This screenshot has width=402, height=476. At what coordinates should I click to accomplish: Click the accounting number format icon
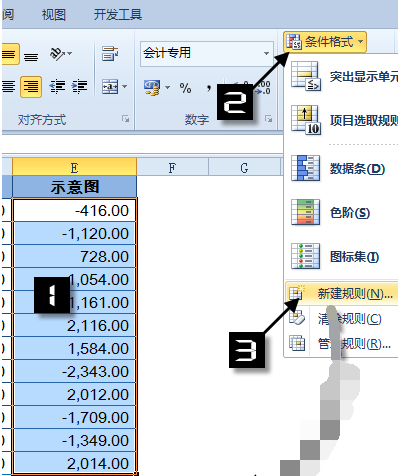[152, 87]
